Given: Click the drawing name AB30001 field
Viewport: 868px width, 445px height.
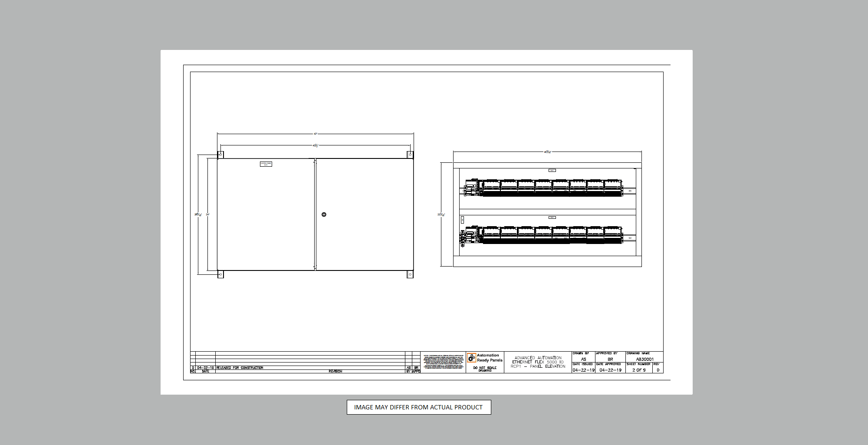Looking at the screenshot, I should (x=644, y=359).
